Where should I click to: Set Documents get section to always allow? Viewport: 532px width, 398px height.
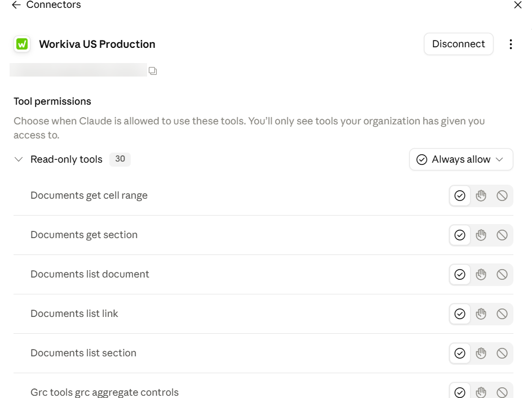coord(460,235)
